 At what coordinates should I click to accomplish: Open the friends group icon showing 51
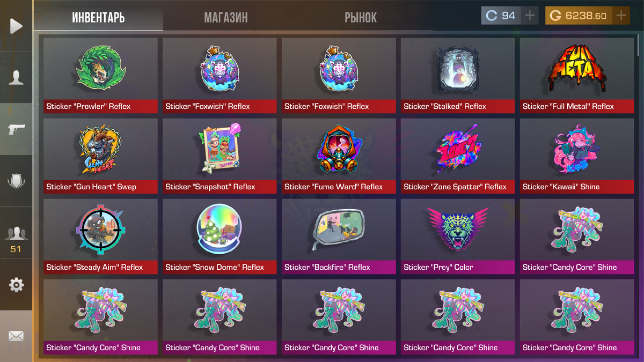click(x=16, y=239)
